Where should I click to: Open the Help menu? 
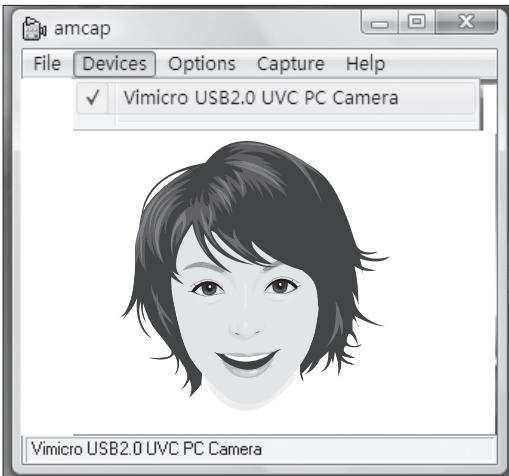(x=366, y=64)
